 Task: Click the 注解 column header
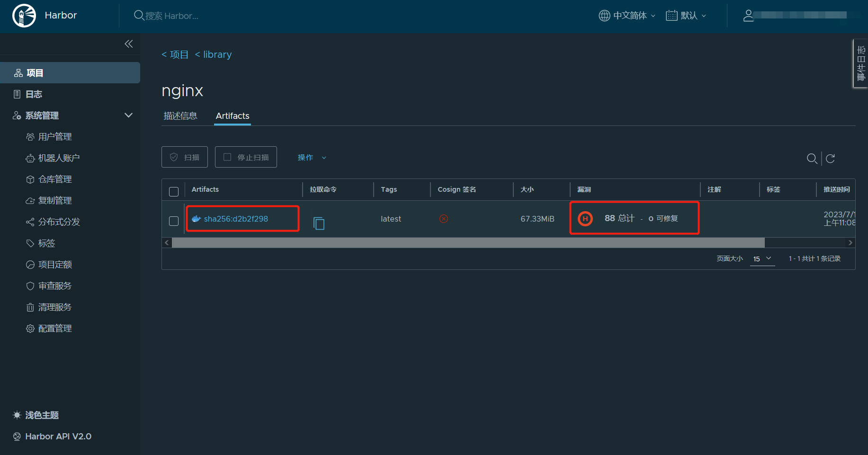[714, 189]
